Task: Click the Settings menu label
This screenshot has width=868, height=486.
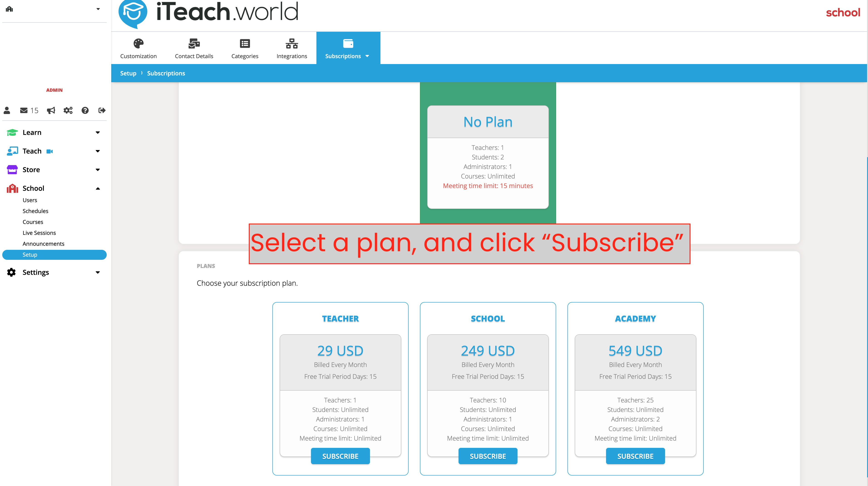Action: (x=36, y=272)
